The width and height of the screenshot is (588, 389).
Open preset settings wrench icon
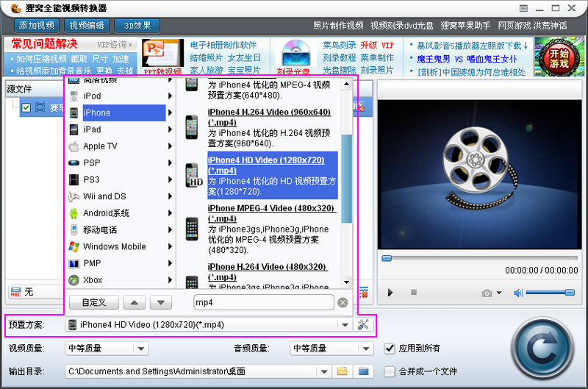[363, 324]
